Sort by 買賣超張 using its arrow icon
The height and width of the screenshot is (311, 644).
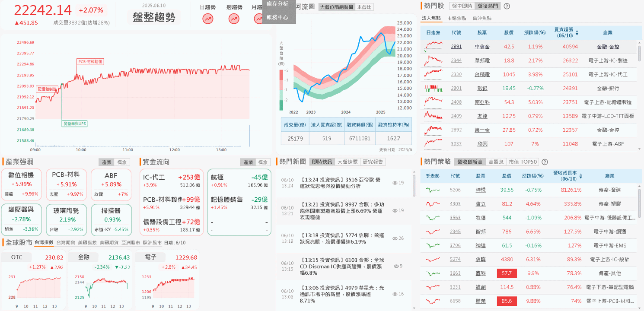577,32
